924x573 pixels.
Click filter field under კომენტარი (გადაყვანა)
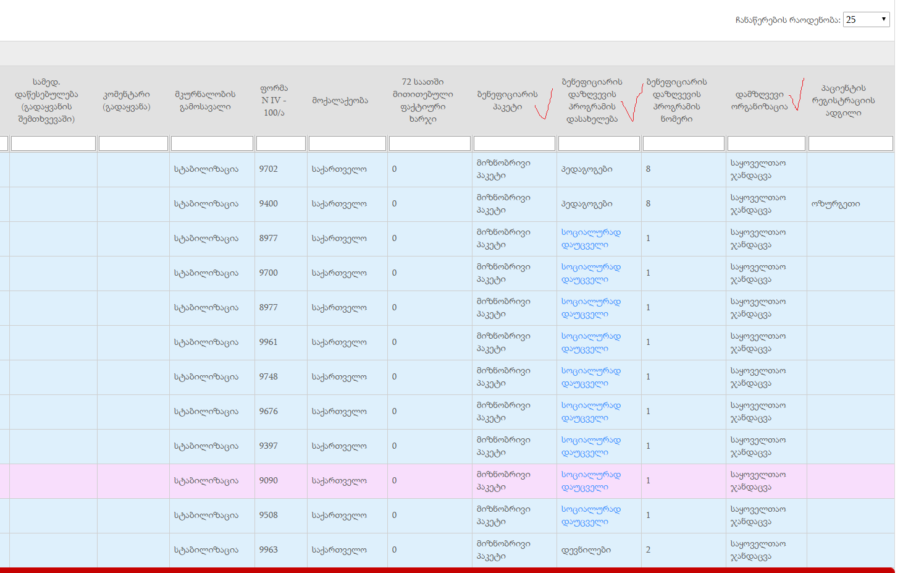click(133, 143)
